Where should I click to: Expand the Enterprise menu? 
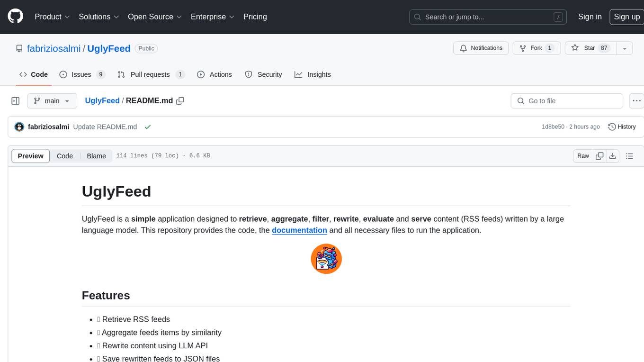pyautogui.click(x=213, y=17)
